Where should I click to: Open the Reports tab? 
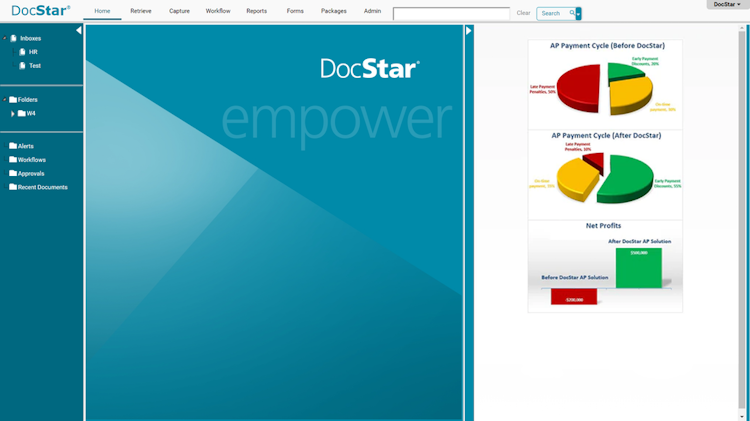coord(256,11)
